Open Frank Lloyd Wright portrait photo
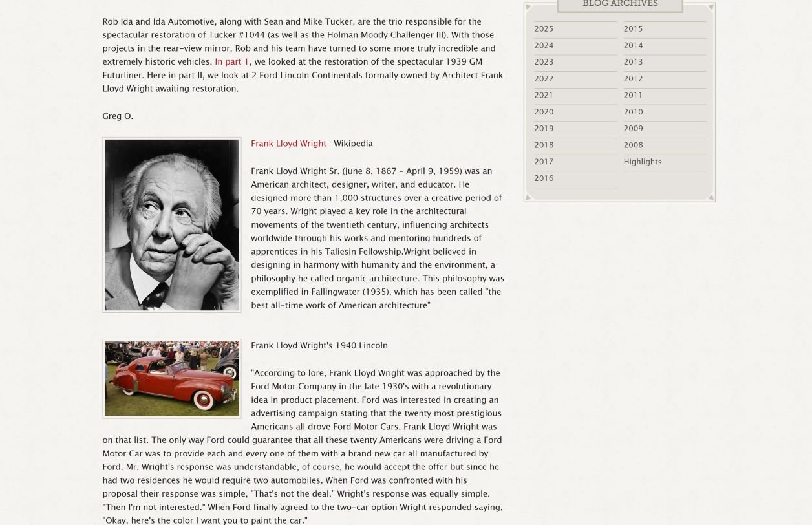Image resolution: width=812 pixels, height=525 pixels. pyautogui.click(x=172, y=225)
